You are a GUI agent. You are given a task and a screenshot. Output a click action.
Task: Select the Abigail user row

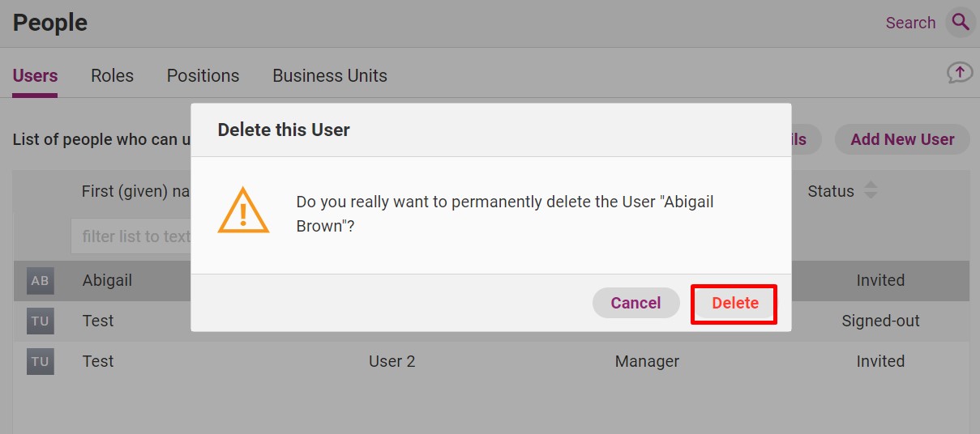pyautogui.click(x=107, y=281)
